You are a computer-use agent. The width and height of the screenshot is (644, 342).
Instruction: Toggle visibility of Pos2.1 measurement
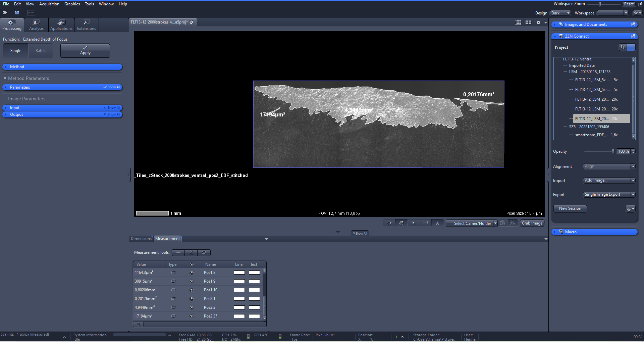pos(192,299)
